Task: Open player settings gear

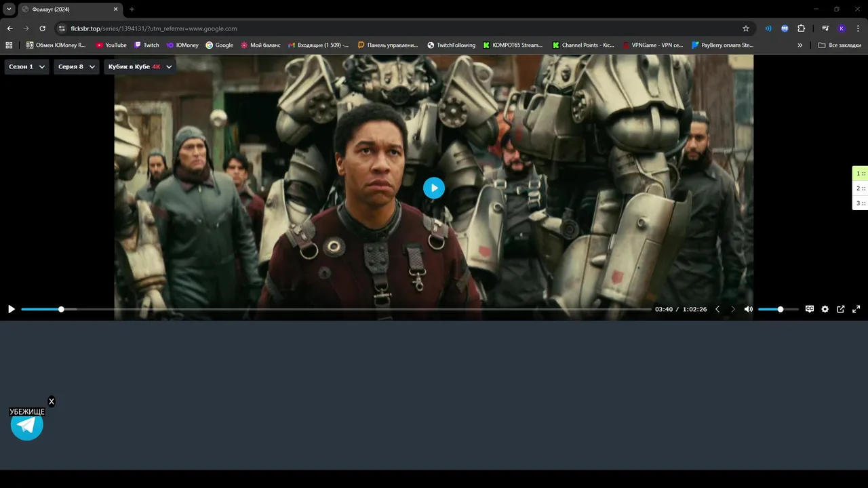Action: pos(825,309)
